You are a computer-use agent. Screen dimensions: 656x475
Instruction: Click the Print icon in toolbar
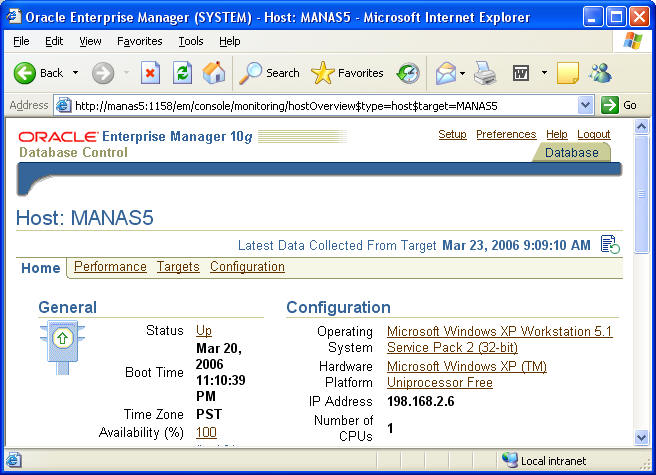[484, 73]
